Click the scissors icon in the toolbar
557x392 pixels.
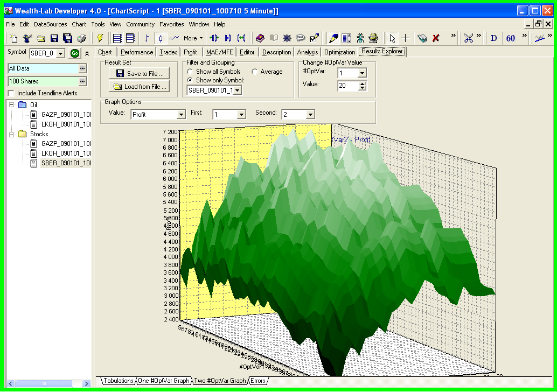coord(469,38)
